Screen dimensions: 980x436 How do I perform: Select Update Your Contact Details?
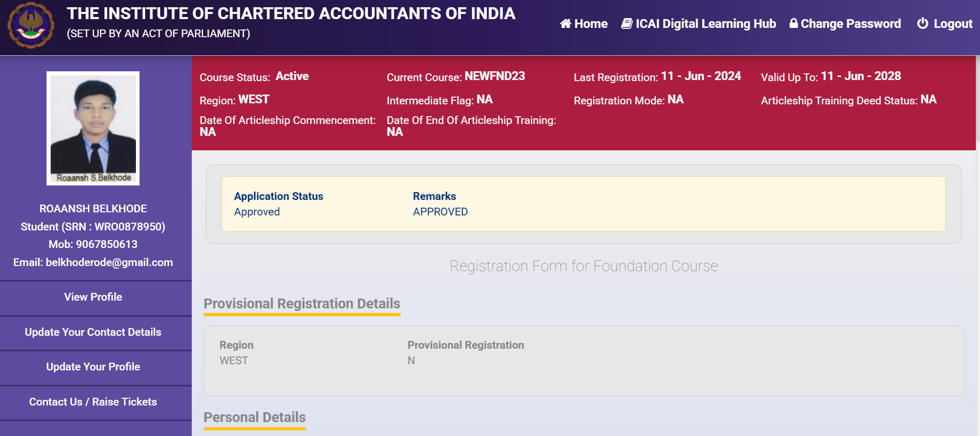pos(93,332)
